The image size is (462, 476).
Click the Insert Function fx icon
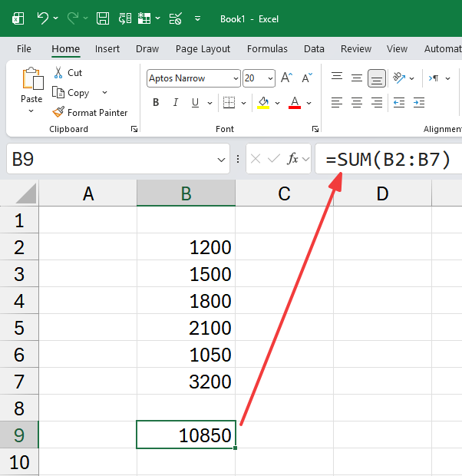tap(293, 158)
